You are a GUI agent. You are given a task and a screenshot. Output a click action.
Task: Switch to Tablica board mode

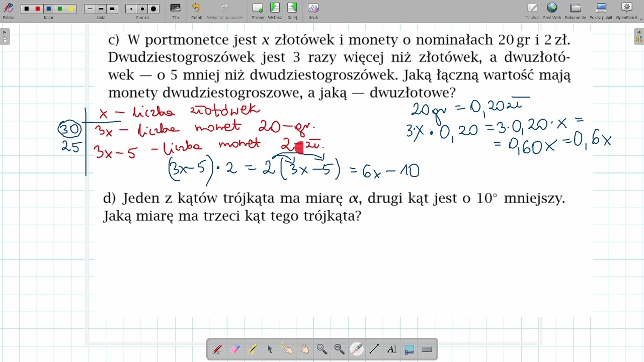pyautogui.click(x=532, y=11)
